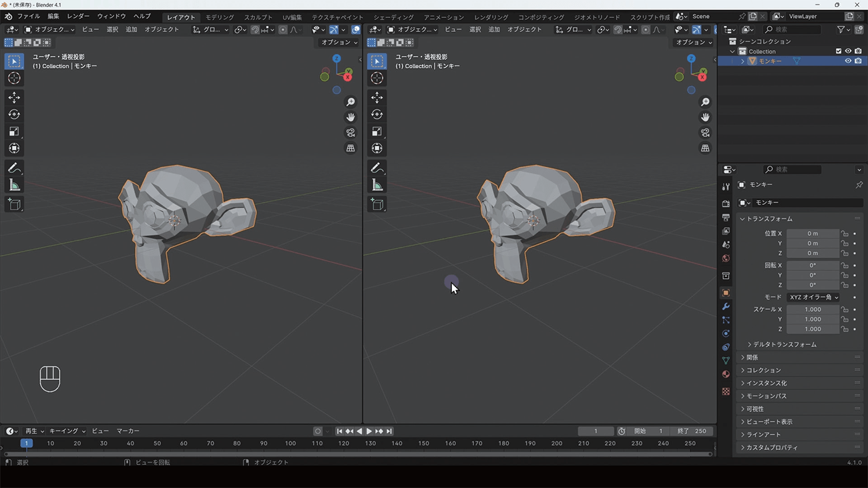868x488 pixels.
Task: Switch perspective/orthographic in right viewport
Action: tap(705, 148)
